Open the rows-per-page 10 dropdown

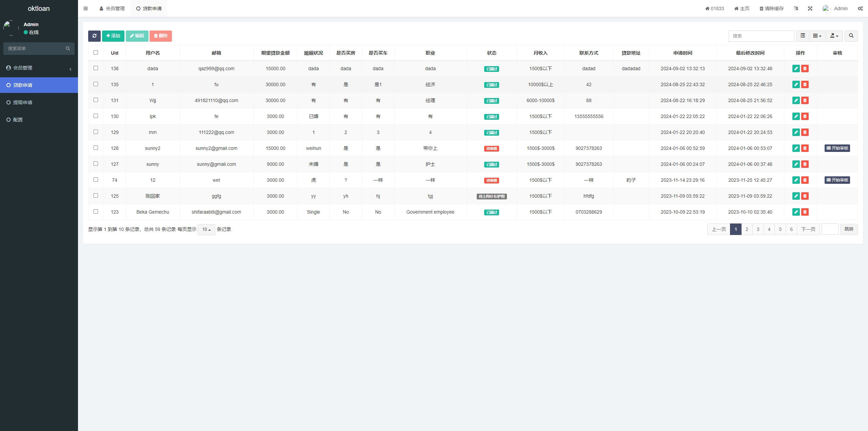click(x=206, y=230)
